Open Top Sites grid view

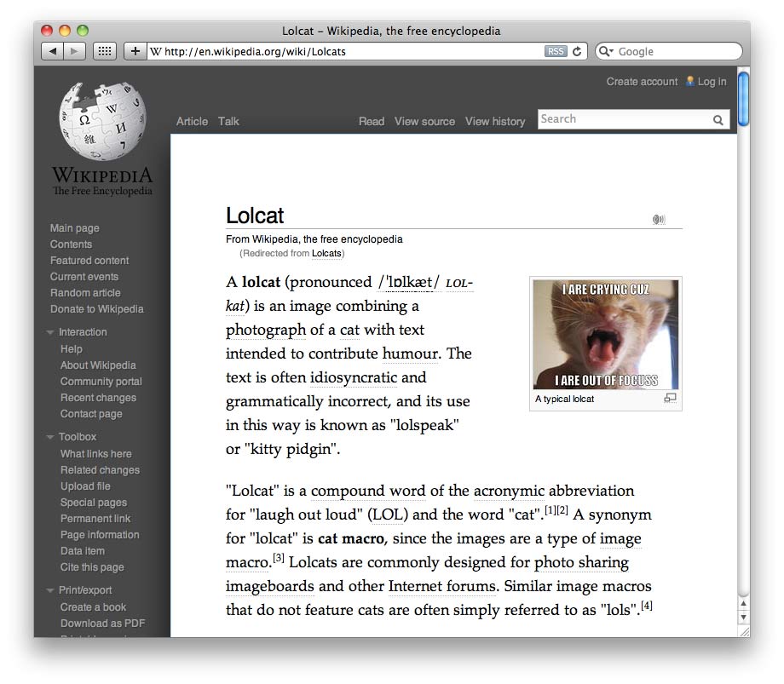coord(104,50)
